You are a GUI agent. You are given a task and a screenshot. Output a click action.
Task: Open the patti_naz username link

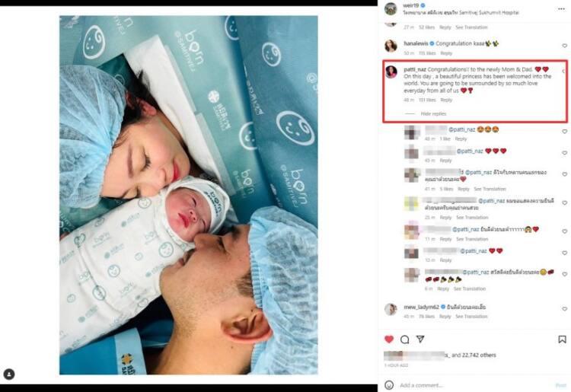(x=415, y=69)
